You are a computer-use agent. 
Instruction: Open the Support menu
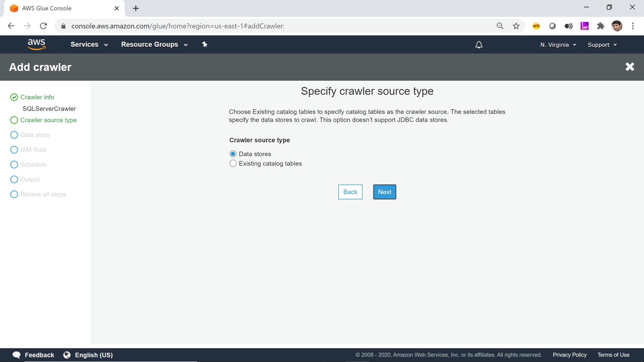(x=602, y=45)
